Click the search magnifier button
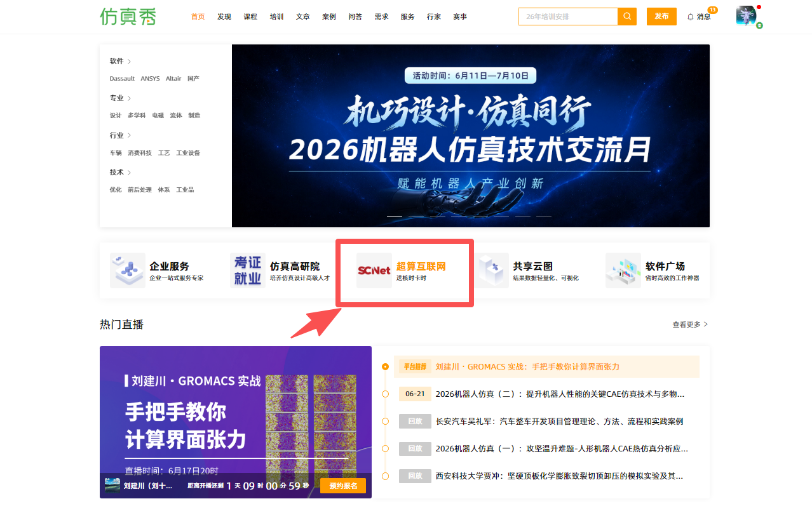This screenshot has width=812, height=513. coord(627,17)
